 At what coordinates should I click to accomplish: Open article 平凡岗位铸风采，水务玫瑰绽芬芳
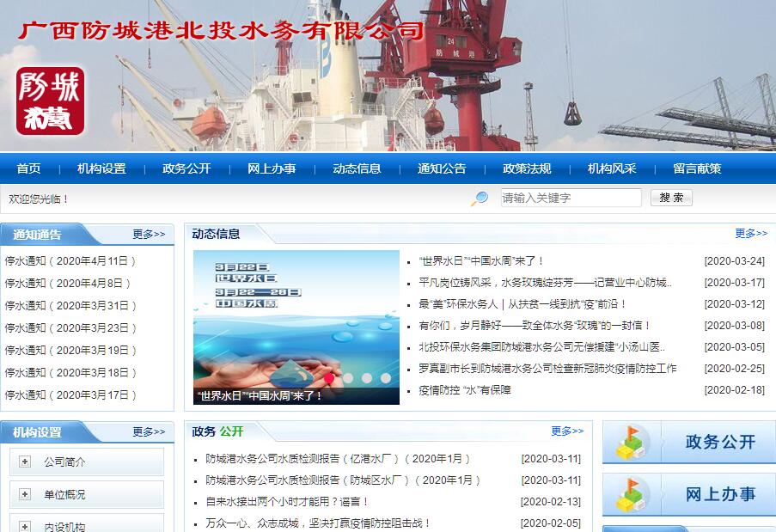click(x=545, y=283)
